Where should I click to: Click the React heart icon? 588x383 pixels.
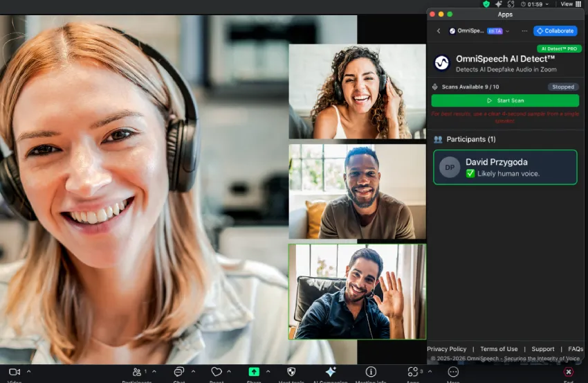(x=217, y=372)
